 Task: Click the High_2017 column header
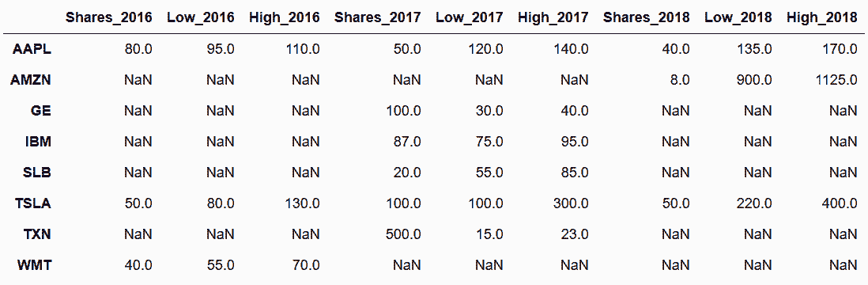[x=553, y=17]
